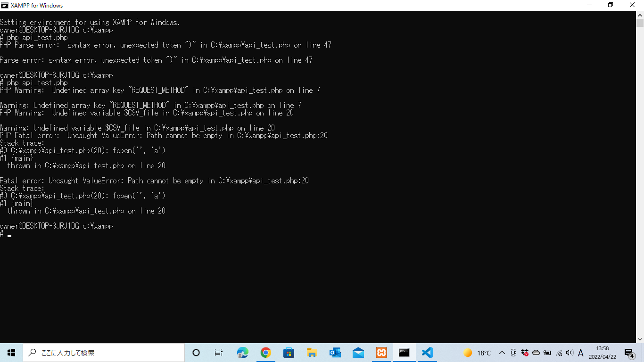Open the 18°C weather widget
The width and height of the screenshot is (644, 362).
(x=477, y=353)
